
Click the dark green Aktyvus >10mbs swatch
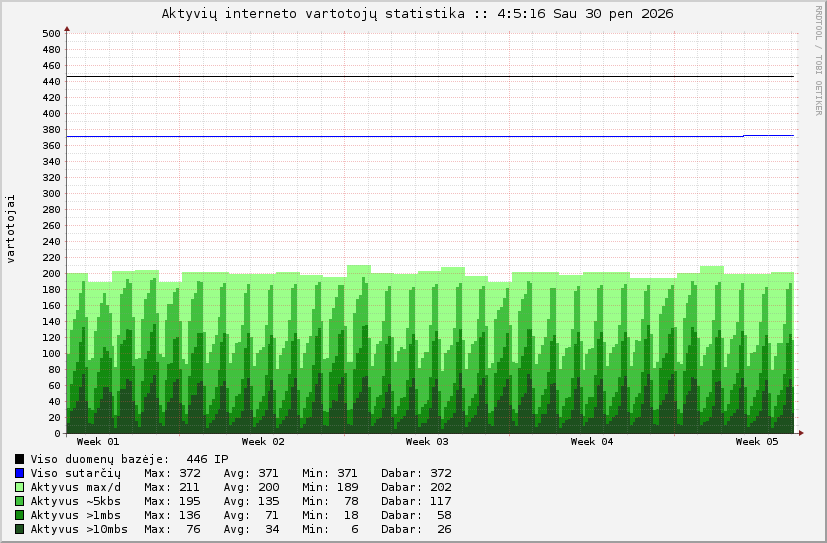pos(19,529)
